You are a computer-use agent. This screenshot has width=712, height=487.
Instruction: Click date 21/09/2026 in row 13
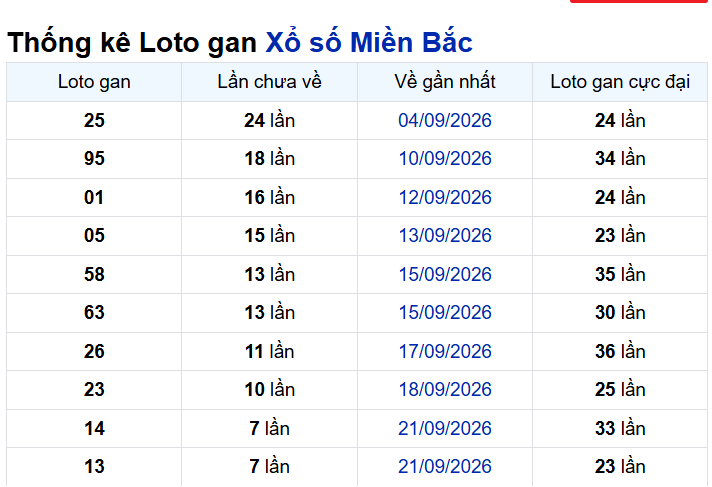[x=445, y=467]
